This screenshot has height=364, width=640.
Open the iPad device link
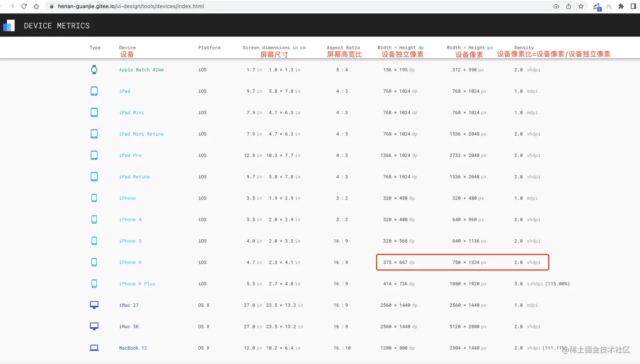click(x=125, y=91)
